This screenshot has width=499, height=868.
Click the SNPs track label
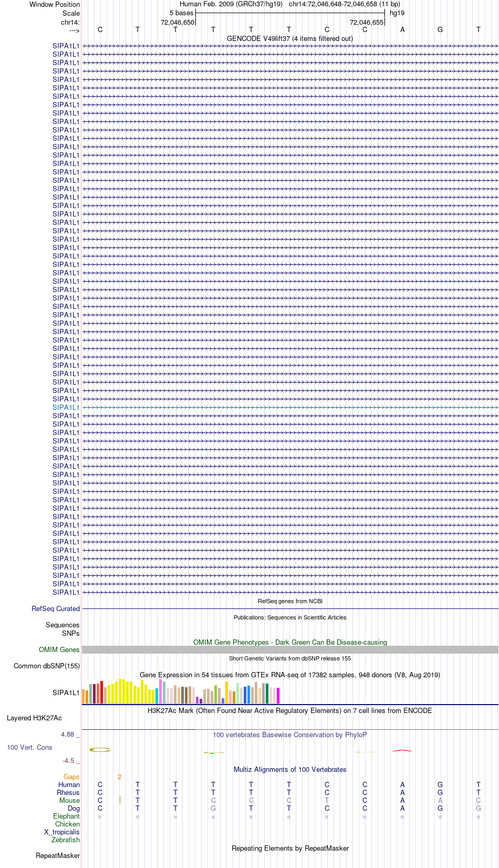[71, 634]
